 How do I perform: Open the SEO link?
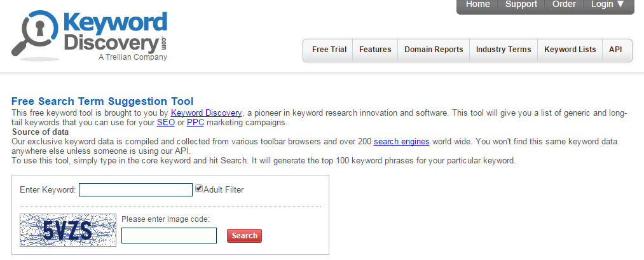point(165,123)
